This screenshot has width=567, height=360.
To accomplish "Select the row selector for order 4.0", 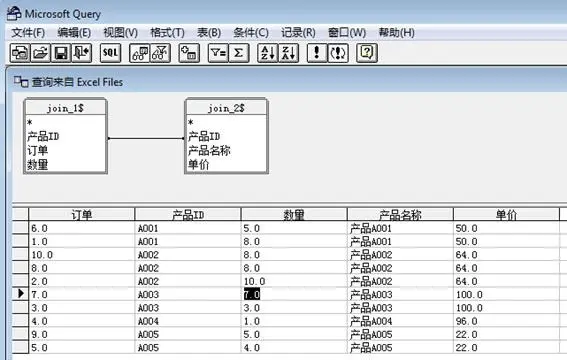I will [x=20, y=321].
